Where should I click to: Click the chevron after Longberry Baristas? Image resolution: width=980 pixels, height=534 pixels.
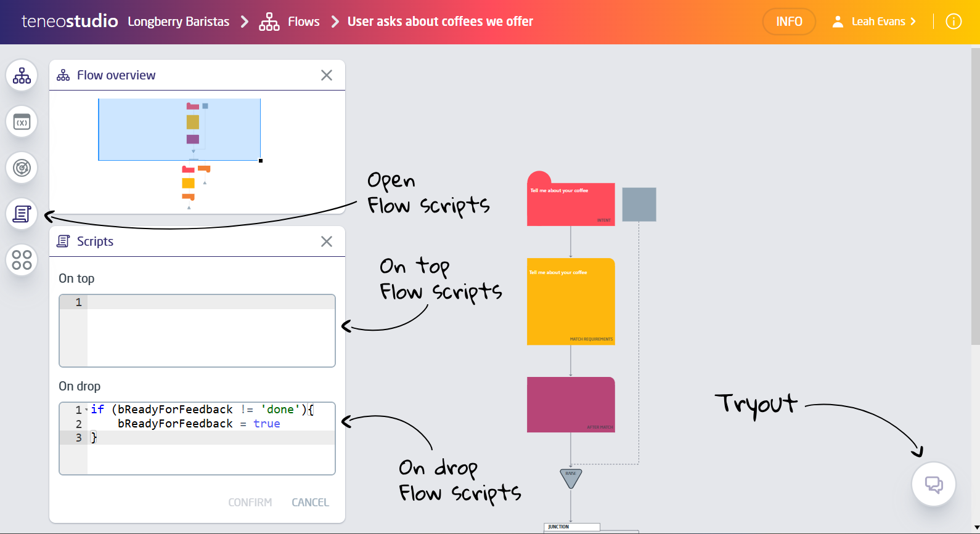click(x=244, y=21)
